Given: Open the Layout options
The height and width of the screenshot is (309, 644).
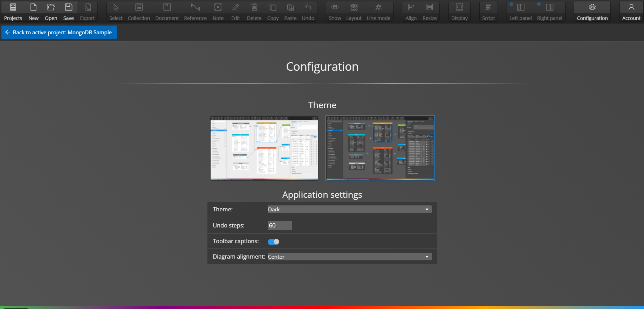Looking at the screenshot, I should pos(354,12).
